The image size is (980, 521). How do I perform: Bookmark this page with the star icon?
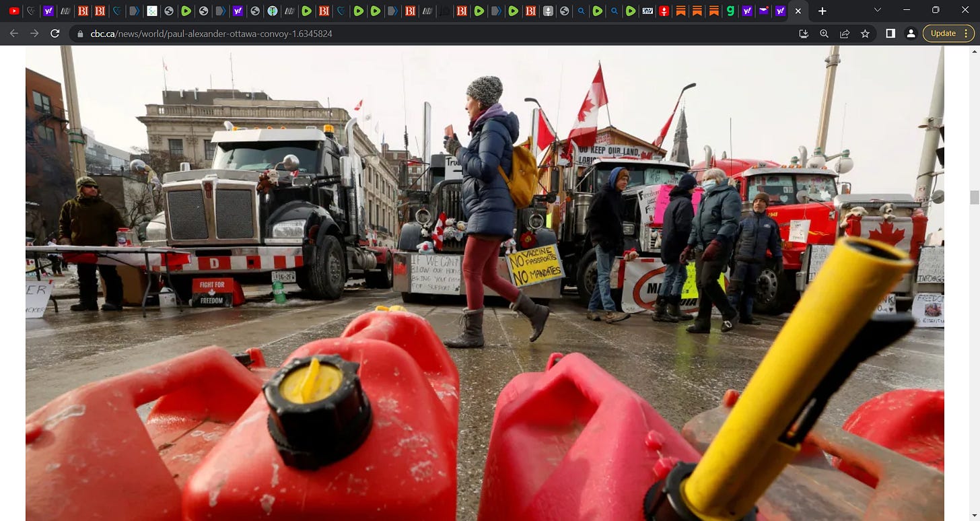click(x=865, y=34)
